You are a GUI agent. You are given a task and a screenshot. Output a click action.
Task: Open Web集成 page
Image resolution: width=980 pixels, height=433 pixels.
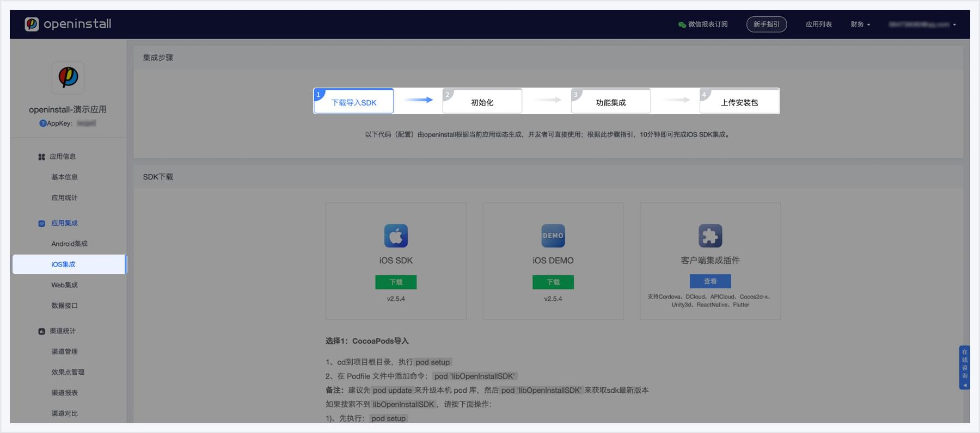click(x=64, y=285)
